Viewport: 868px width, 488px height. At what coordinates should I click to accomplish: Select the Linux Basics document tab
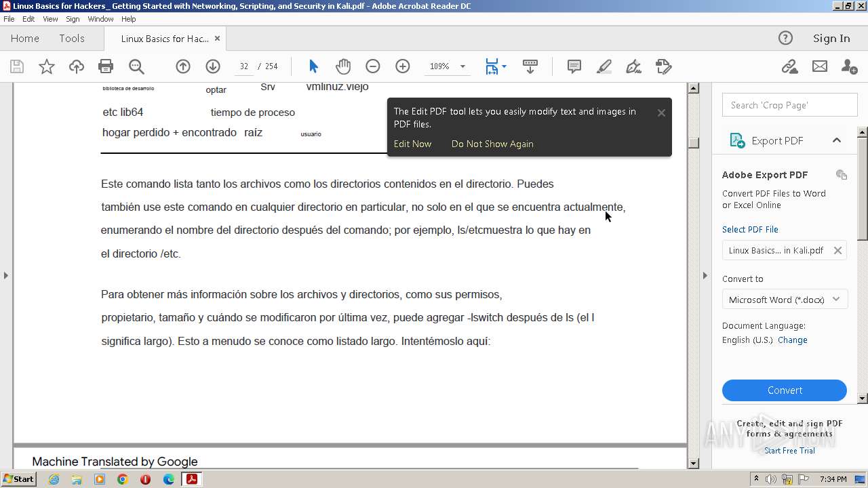tap(164, 39)
